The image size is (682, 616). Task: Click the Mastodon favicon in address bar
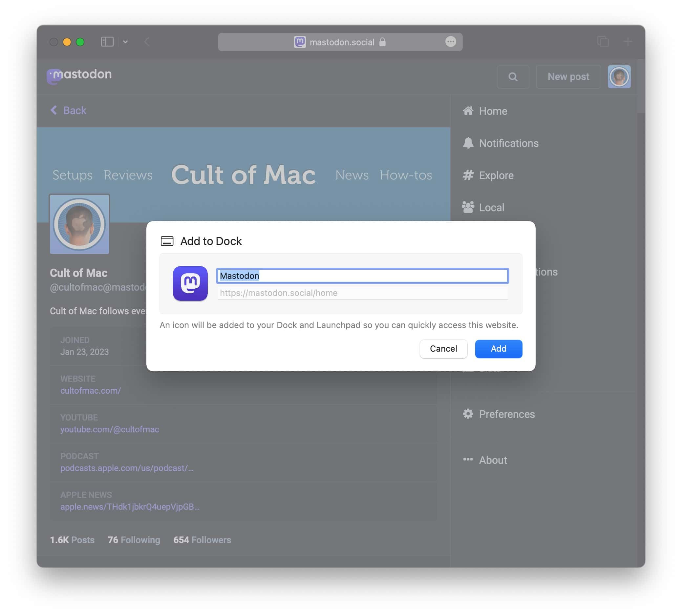[300, 42]
